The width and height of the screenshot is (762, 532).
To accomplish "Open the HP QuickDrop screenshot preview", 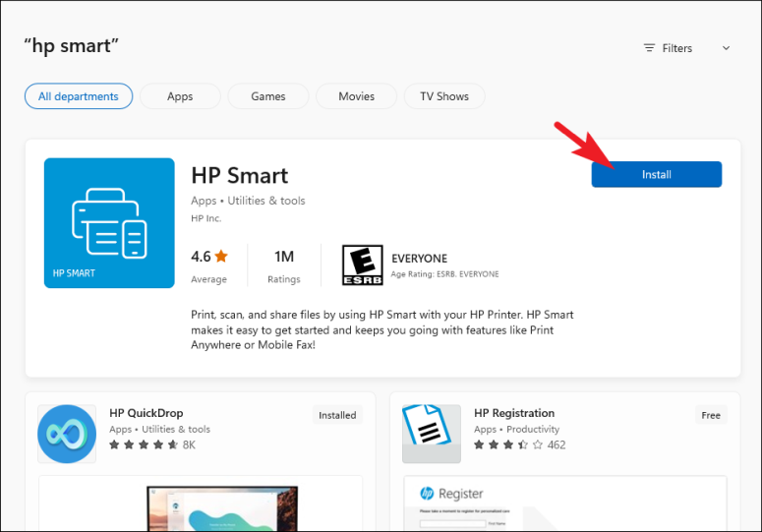I will coord(201,503).
